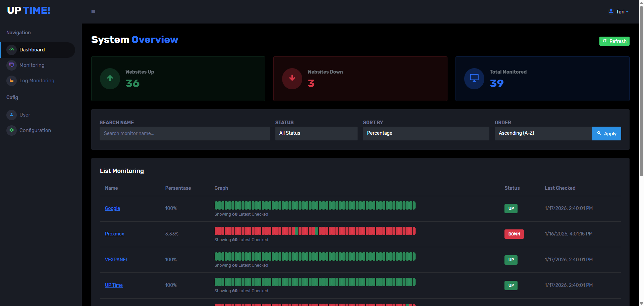Screen dimensions: 644x306
Task: Click the red down-arrow Websites Down icon
Action: pos(292,79)
